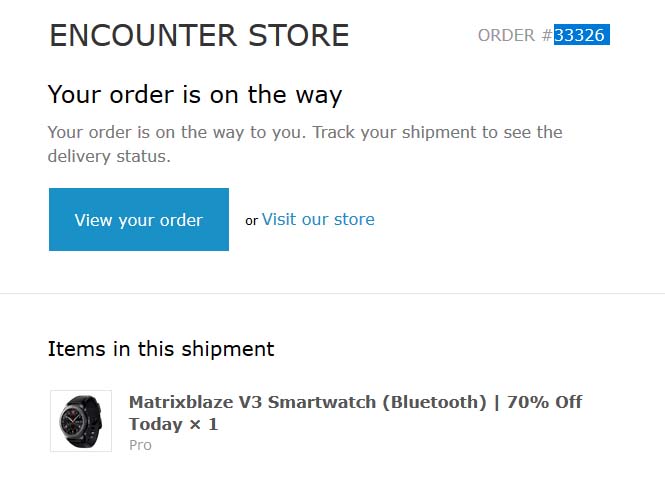Image resolution: width=665 pixels, height=483 pixels.
Task: Click the sentence ending with 'way to you.'
Action: [x=178, y=132]
